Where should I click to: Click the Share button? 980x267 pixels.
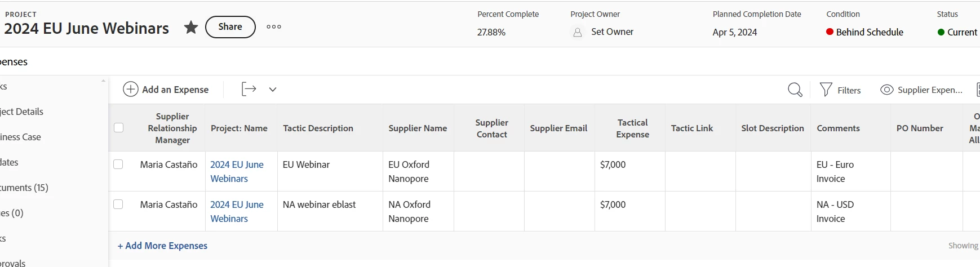point(230,27)
